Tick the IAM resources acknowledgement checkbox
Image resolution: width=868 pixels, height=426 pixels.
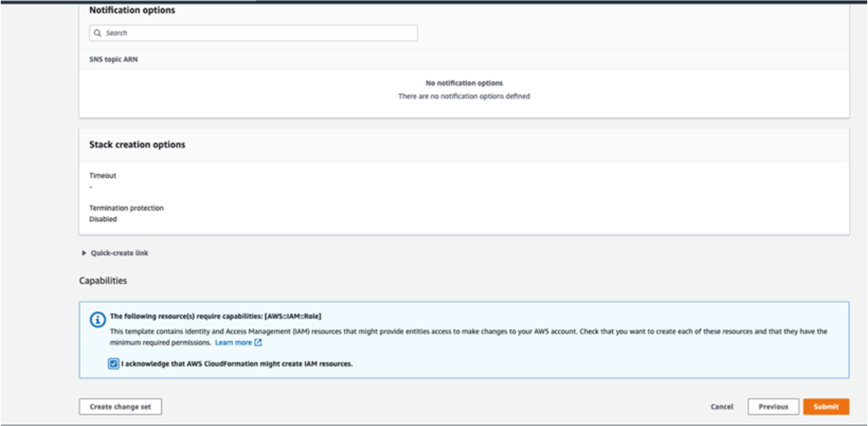pyautogui.click(x=114, y=364)
